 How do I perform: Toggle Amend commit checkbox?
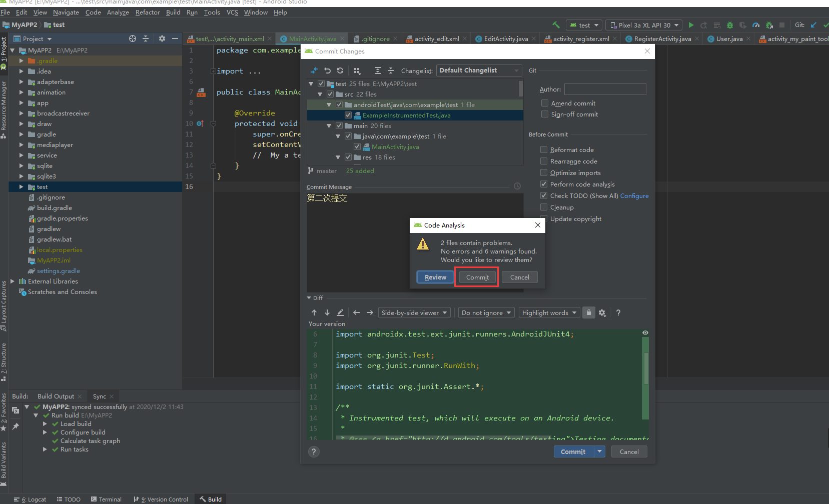(545, 103)
